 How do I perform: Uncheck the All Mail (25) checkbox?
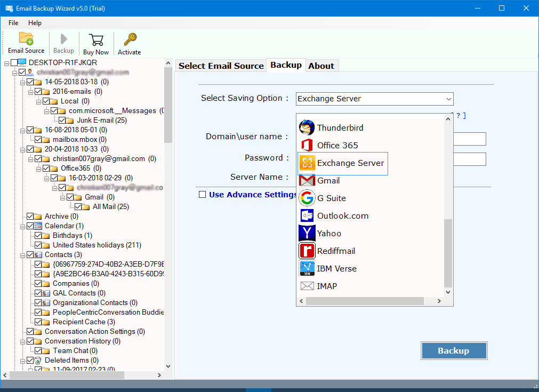coord(78,206)
